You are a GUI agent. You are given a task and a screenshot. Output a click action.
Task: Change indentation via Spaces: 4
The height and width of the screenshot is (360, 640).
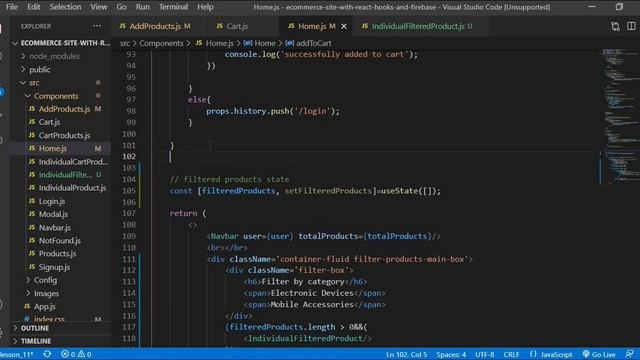[451, 354]
